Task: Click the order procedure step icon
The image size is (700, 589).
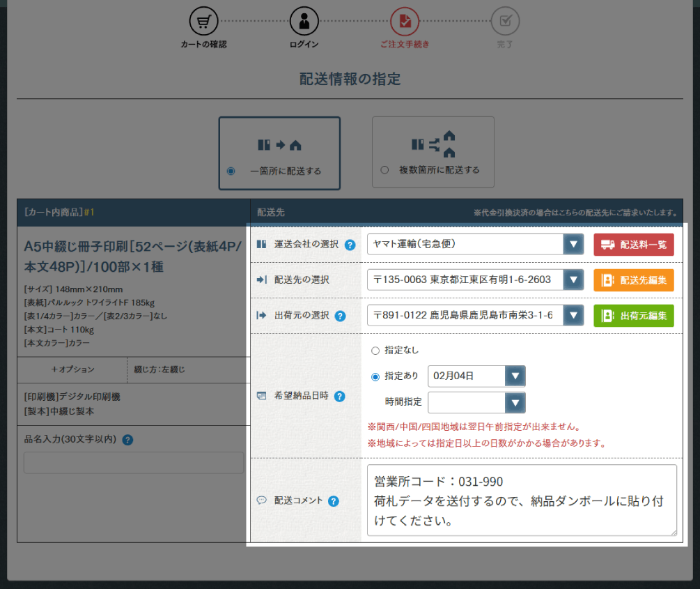Action: coord(405,22)
